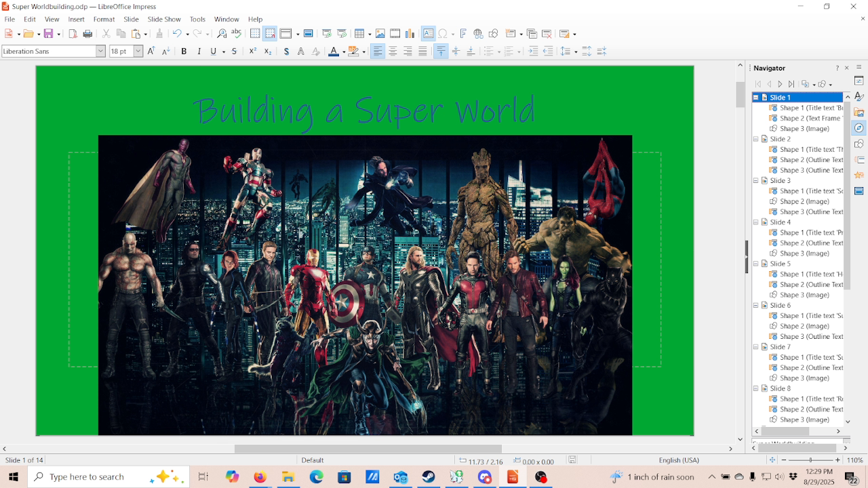Select the Insert Image tool
Image resolution: width=868 pixels, height=488 pixels.
[380, 33]
